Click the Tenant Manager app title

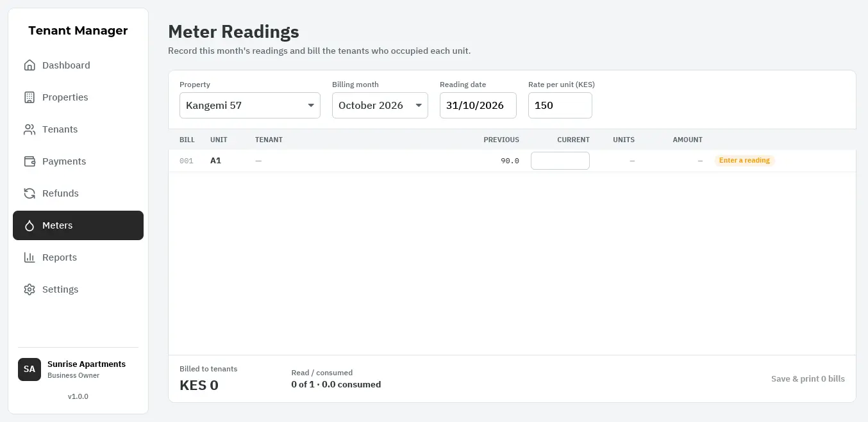coord(78,31)
